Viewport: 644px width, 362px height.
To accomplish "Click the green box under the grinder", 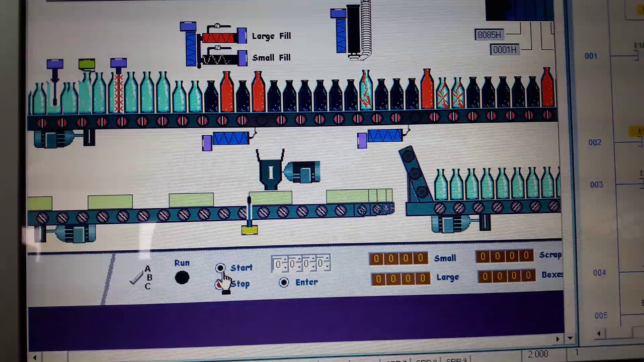I will point(271,198).
